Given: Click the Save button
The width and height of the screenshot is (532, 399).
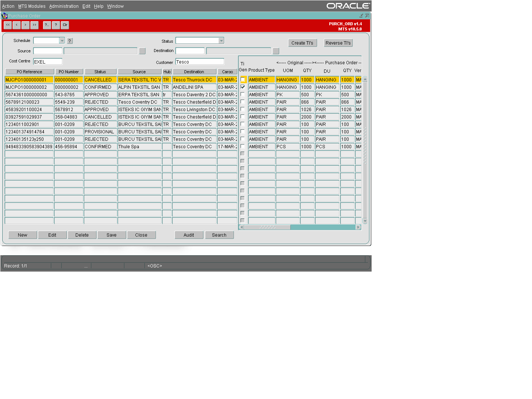Looking at the screenshot, I should coord(111,235).
